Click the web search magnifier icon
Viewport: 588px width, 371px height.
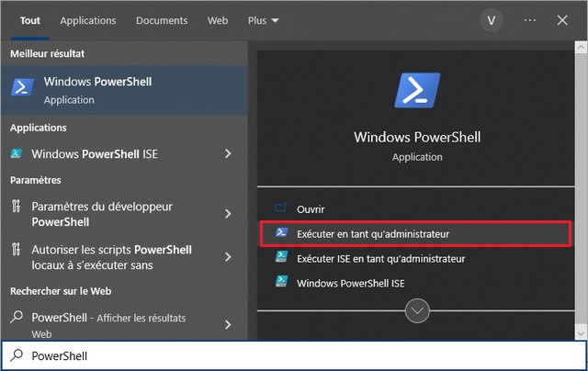pos(17,317)
